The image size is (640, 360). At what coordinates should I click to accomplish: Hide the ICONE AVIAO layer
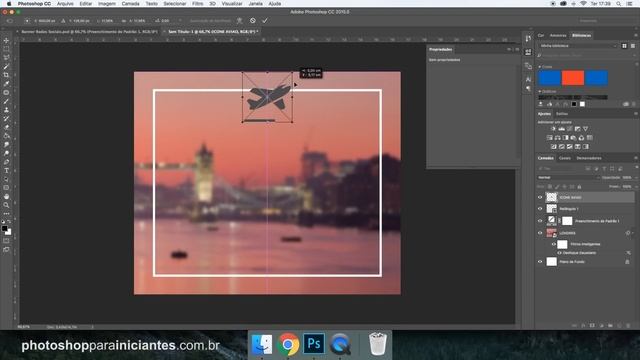click(x=540, y=198)
